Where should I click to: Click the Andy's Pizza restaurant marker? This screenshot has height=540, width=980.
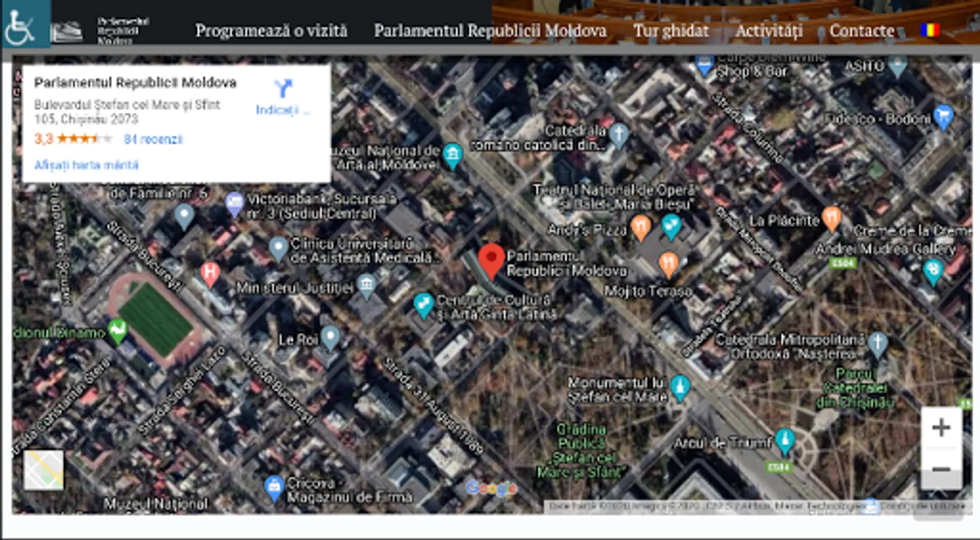coord(641,227)
